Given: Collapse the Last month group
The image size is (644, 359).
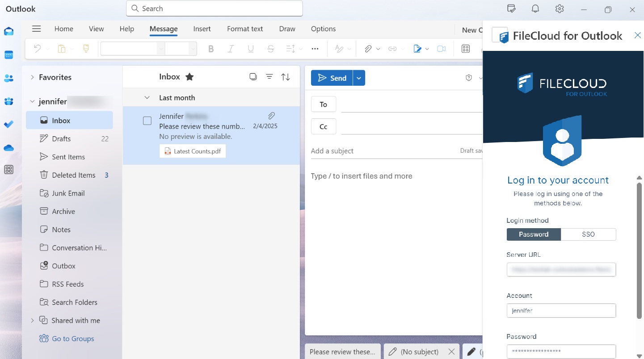Looking at the screenshot, I should pos(147,98).
